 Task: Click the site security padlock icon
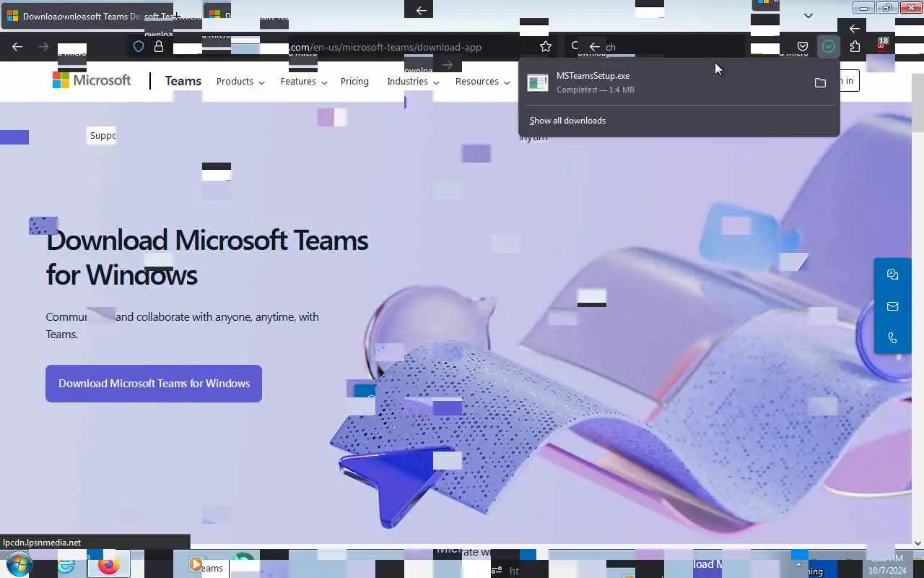coord(159,47)
